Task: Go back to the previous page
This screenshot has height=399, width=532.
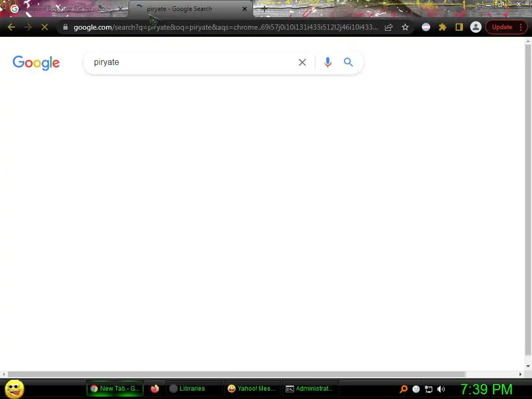Action: 11,27
